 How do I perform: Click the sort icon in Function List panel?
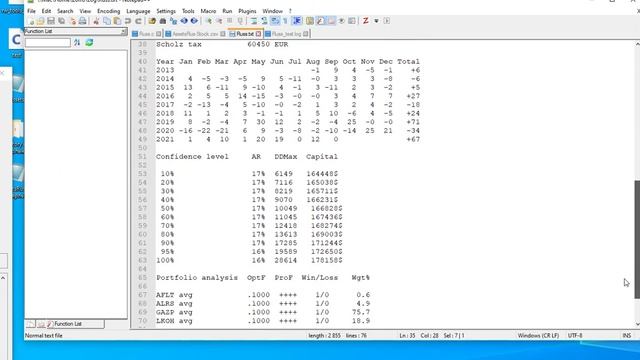click(x=77, y=42)
